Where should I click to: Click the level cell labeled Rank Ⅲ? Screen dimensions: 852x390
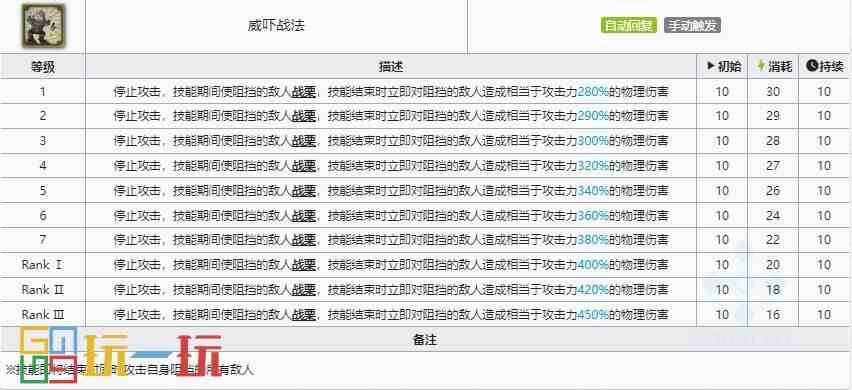[43, 314]
